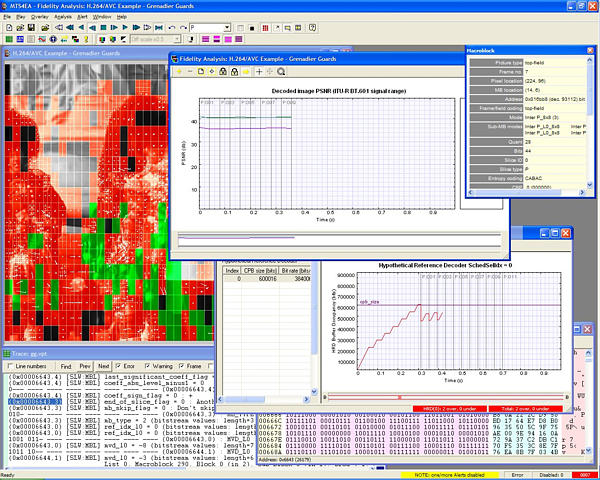Uncheck the Warning checkbox in Trace panel
Image resolution: width=600 pixels, height=480 pixels.
(148, 367)
